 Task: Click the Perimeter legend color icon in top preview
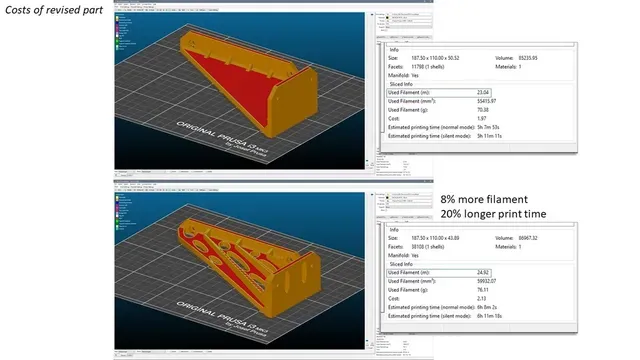[117, 18]
